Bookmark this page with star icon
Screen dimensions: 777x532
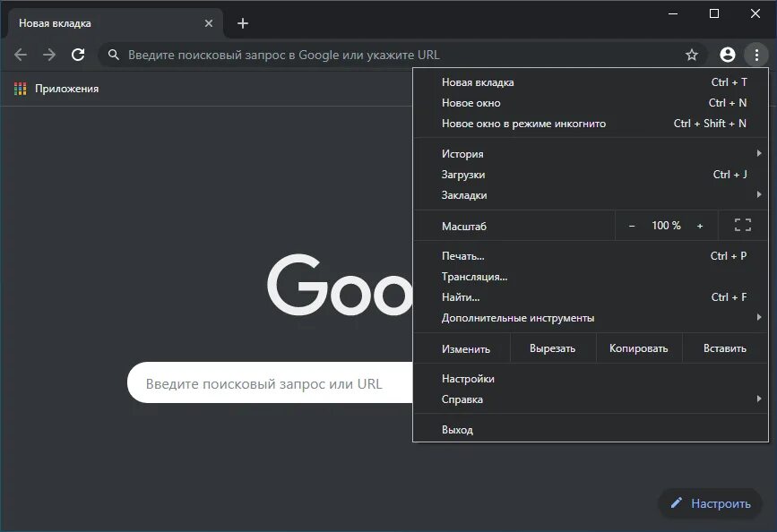[x=692, y=55]
